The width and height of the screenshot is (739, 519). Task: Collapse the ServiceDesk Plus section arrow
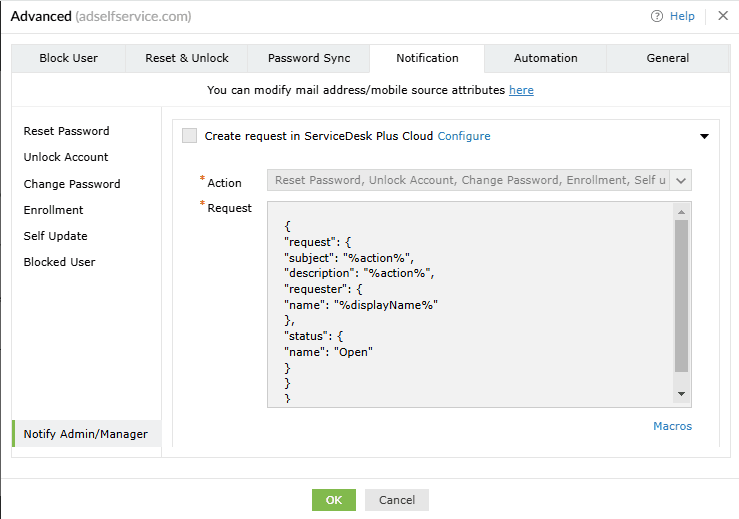click(704, 137)
